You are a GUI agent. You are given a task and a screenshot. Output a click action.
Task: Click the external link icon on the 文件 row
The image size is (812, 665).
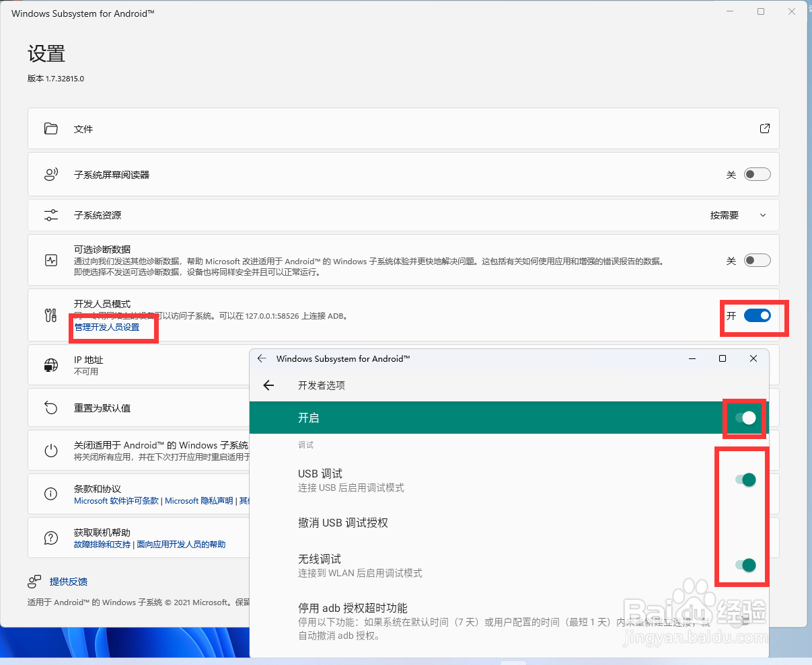pyautogui.click(x=765, y=128)
